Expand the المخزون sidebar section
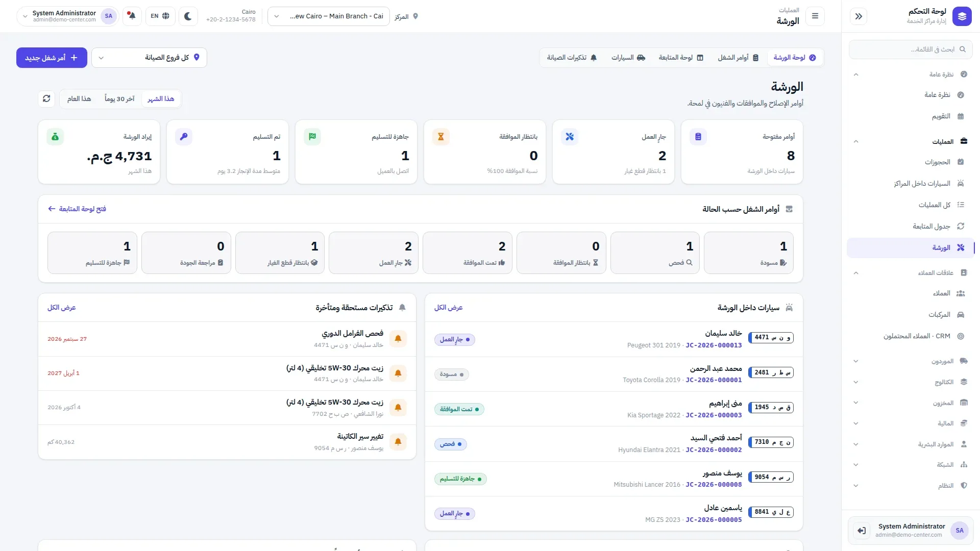Viewport: 980px width, 551px height. coord(911,403)
